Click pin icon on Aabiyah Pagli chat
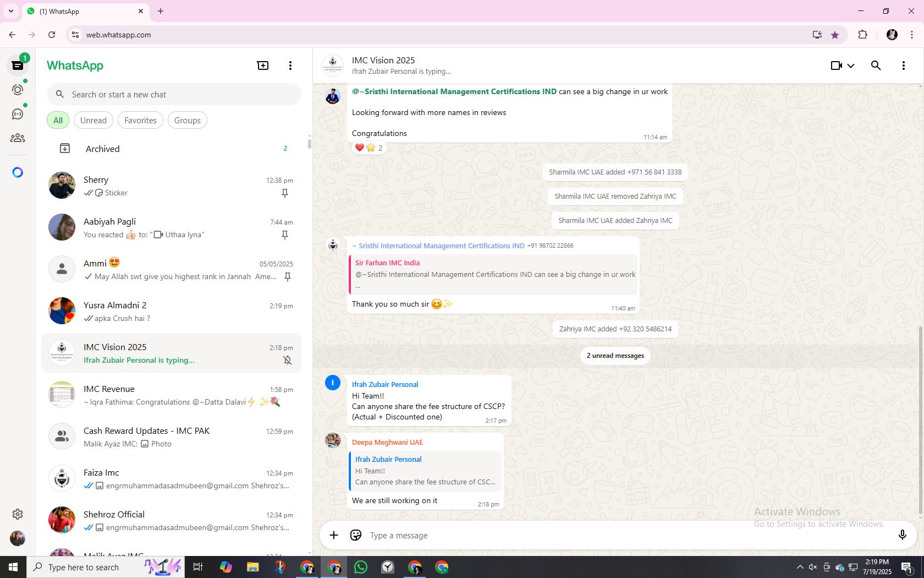Viewport: 924px width, 578px height. [x=285, y=235]
